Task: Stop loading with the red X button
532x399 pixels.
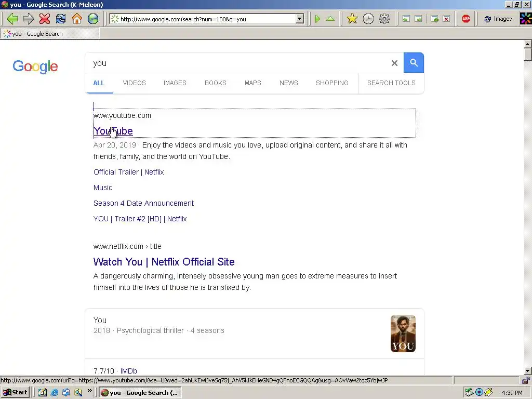Action: coord(45,19)
